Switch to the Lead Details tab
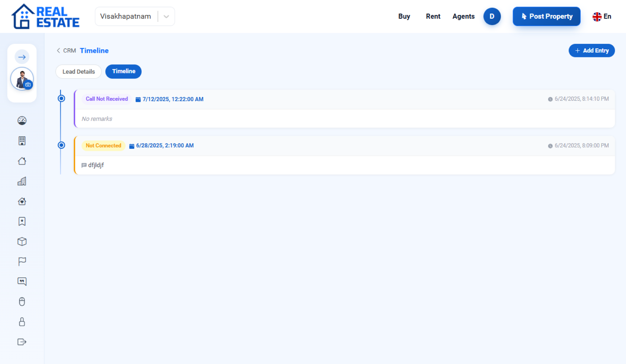This screenshot has width=626, height=364. 79,72
